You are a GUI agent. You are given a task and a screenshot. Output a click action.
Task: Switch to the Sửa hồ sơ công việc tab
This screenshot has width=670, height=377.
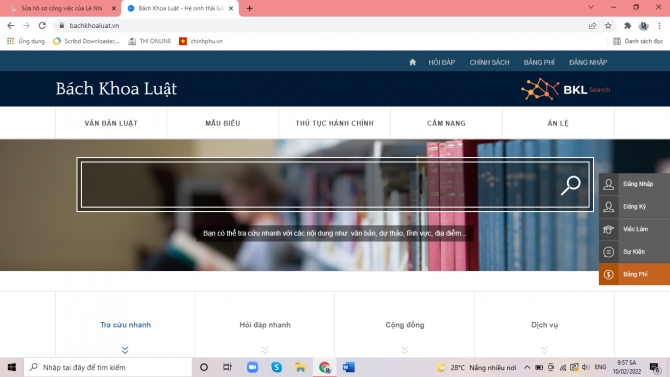61,9
